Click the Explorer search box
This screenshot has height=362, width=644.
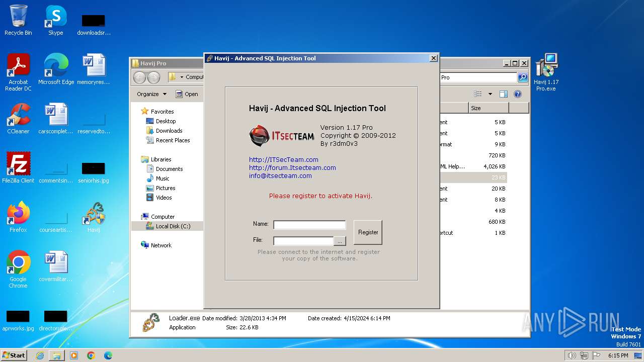[478, 77]
